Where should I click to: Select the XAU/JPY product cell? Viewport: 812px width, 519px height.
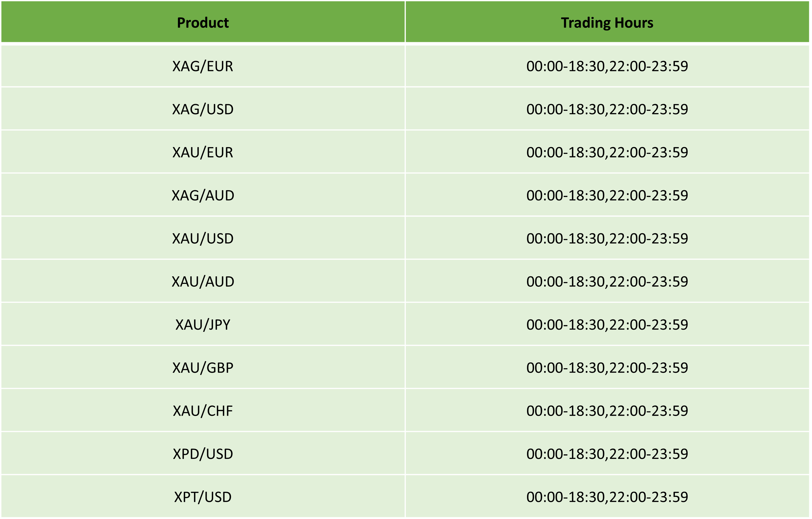(x=203, y=325)
